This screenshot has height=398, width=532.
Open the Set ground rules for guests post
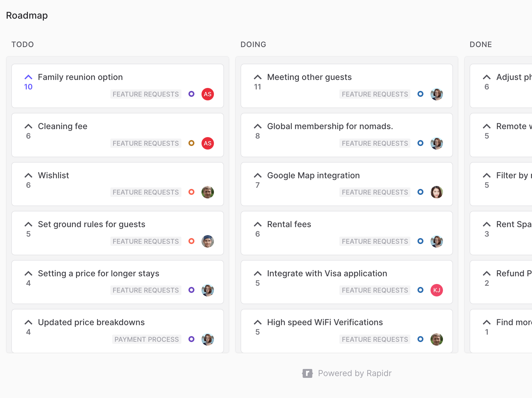pyautogui.click(x=92, y=224)
